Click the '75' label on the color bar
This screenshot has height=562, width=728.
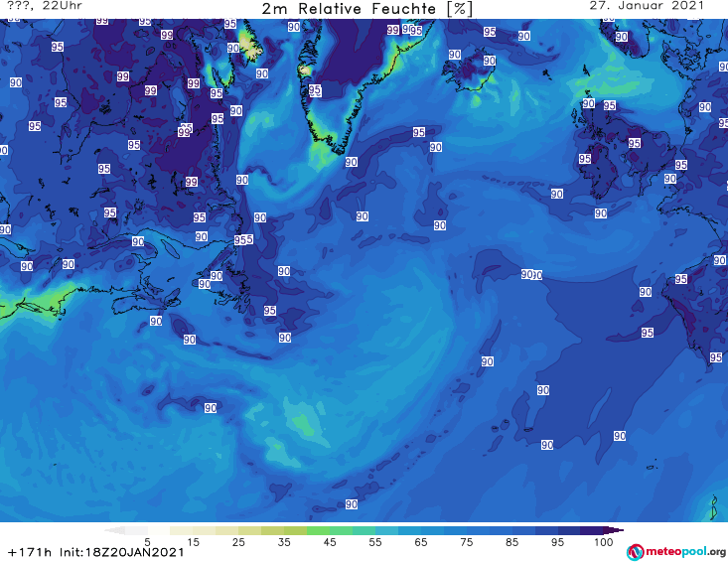point(466,542)
